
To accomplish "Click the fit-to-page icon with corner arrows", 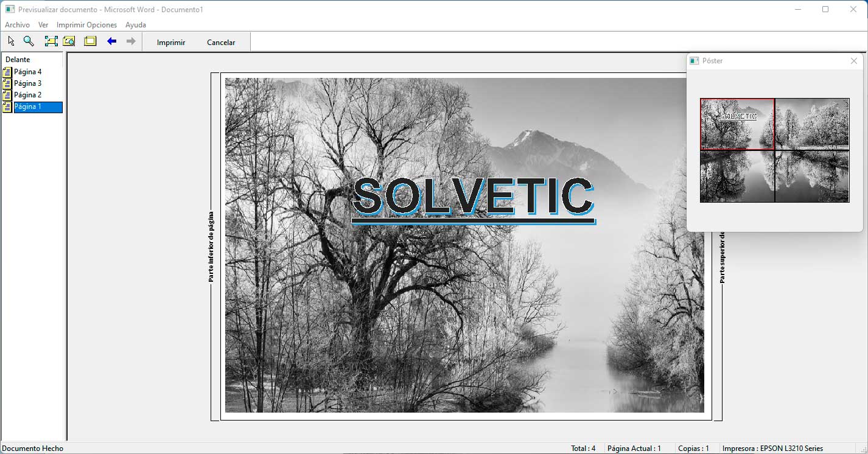I will 51,41.
